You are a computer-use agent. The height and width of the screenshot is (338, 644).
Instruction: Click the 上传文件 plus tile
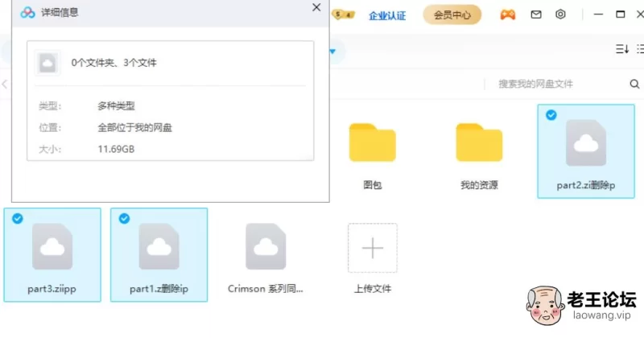(373, 248)
